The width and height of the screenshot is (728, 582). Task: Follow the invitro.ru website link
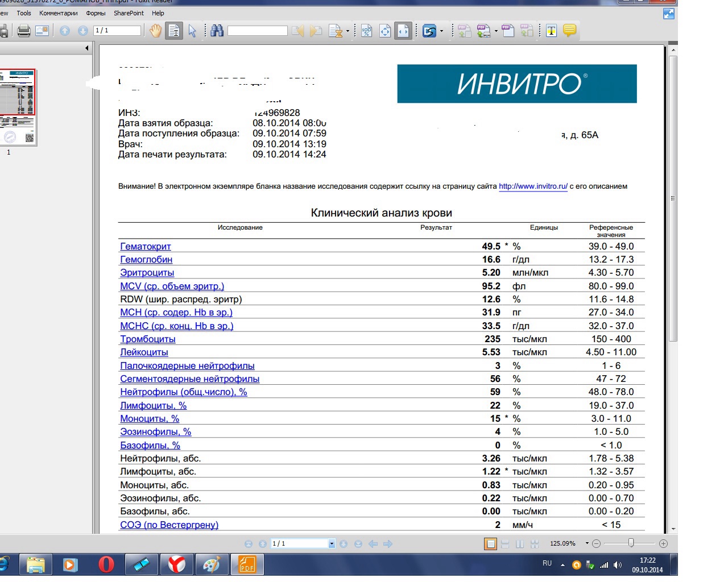click(533, 186)
